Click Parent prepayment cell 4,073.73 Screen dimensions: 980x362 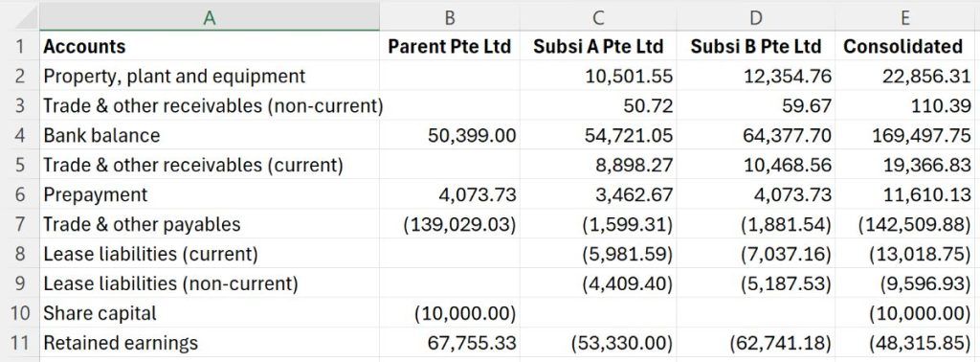click(x=450, y=194)
